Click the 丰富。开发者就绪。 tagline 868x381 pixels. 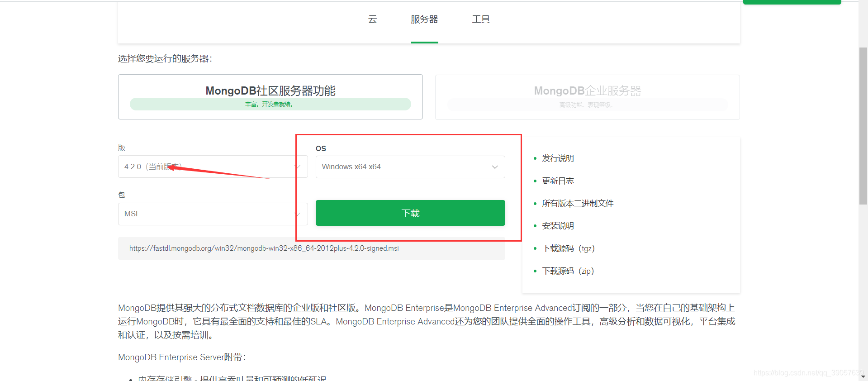click(x=270, y=105)
